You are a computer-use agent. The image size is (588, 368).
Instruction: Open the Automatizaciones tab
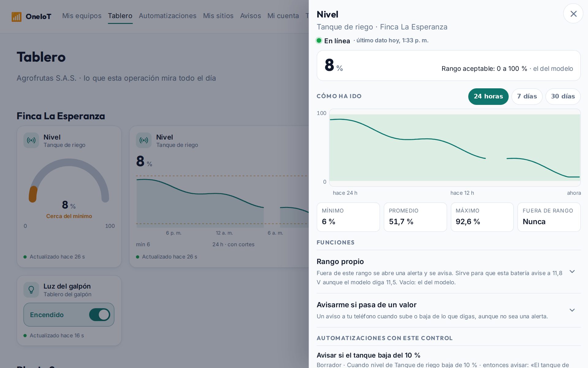(168, 16)
